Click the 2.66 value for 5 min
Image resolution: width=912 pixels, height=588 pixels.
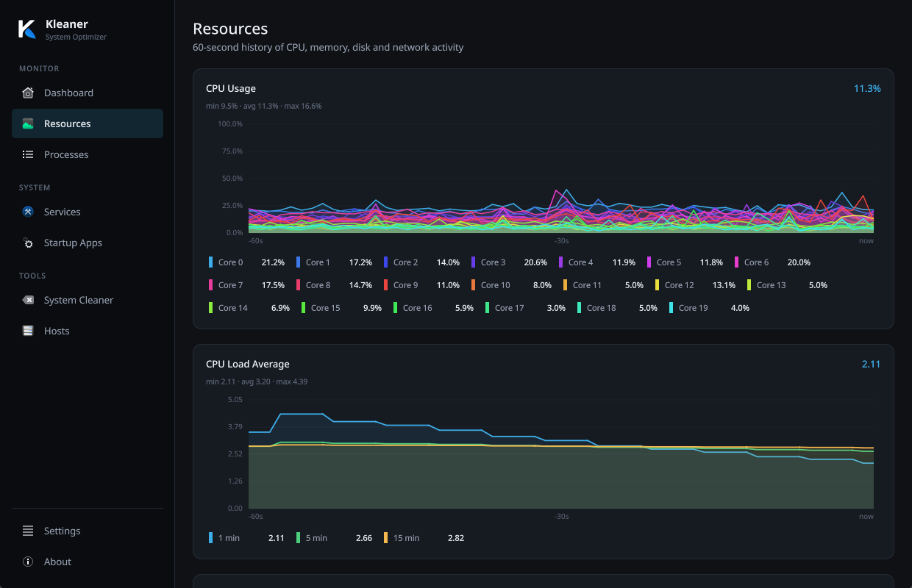tap(363, 538)
